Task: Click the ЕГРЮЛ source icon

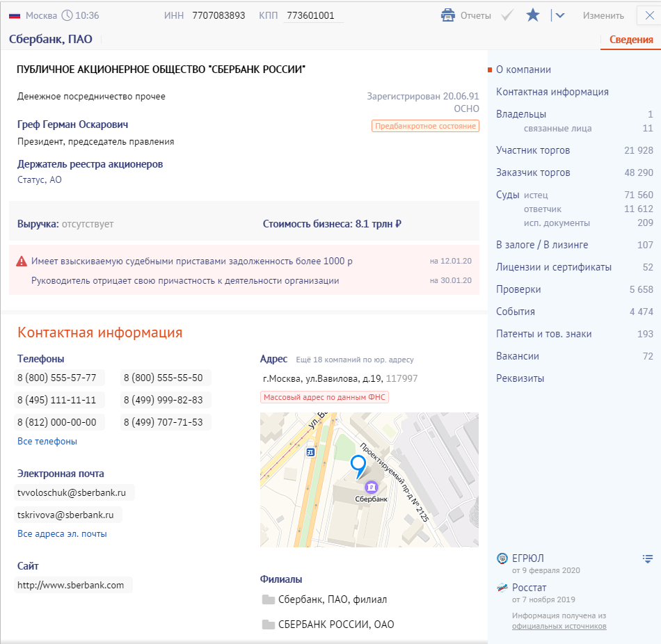Action: pyautogui.click(x=502, y=558)
